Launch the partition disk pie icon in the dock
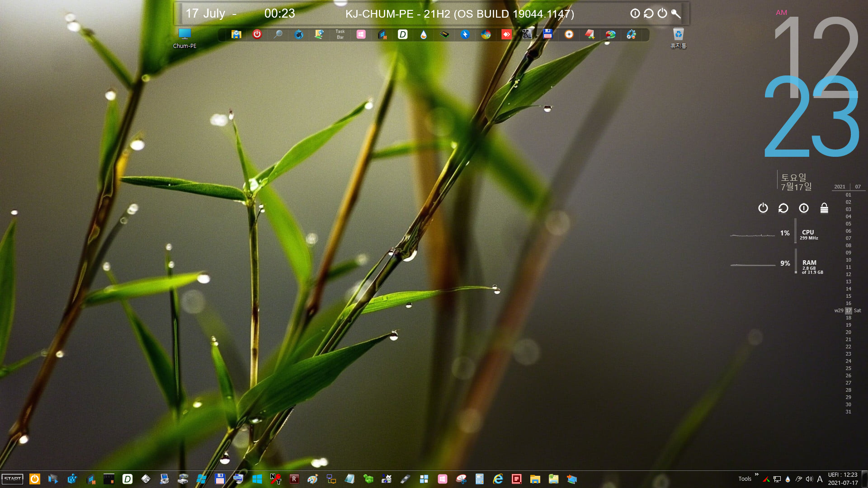This screenshot has height=488, width=868. point(610,34)
